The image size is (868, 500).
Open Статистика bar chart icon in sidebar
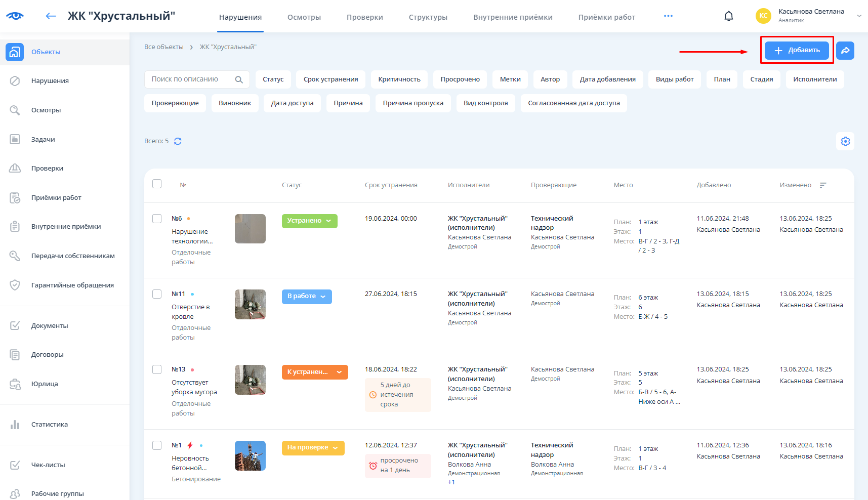tap(15, 425)
